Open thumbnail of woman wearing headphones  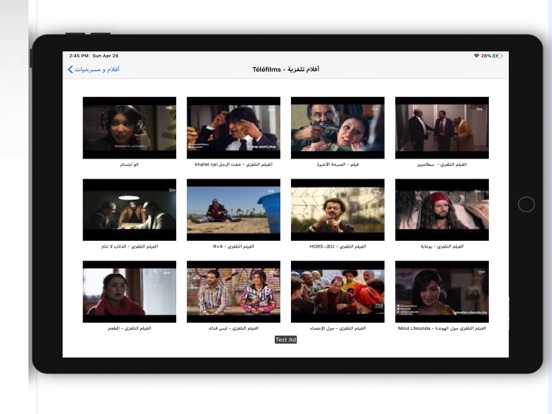pyautogui.click(x=130, y=128)
